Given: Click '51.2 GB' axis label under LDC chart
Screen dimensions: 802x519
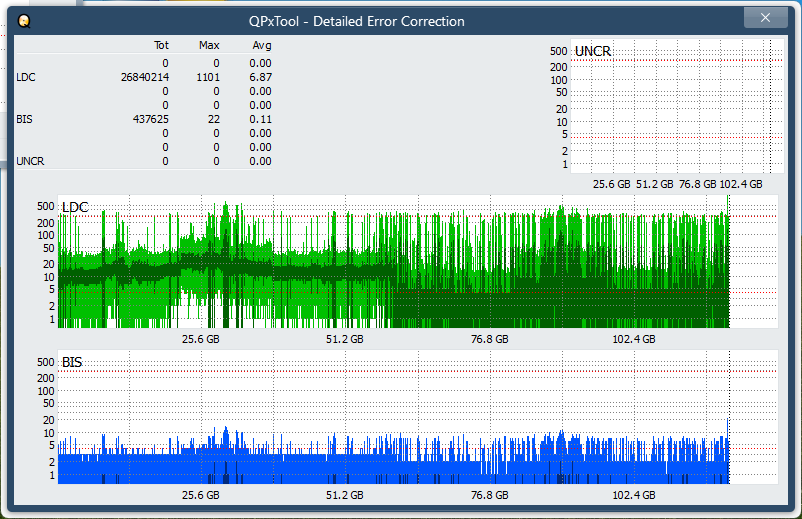Looking at the screenshot, I should [x=345, y=339].
